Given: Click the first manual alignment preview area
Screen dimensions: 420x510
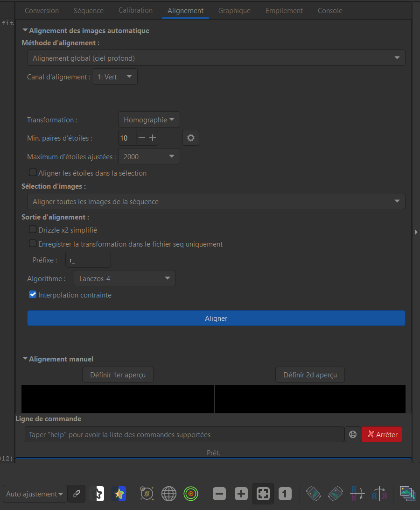Looking at the screenshot, I should pos(118,399).
